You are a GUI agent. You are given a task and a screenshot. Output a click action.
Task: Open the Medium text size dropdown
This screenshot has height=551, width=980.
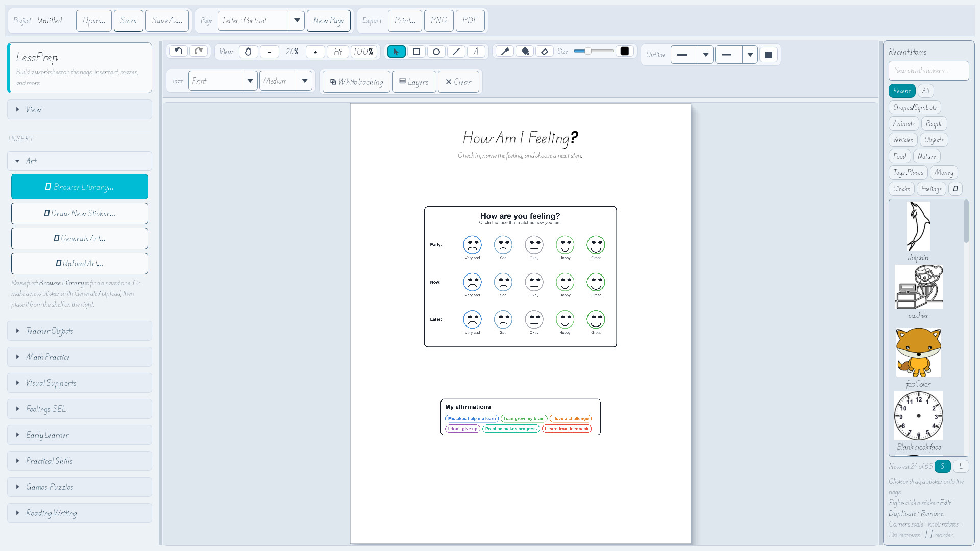(285, 81)
